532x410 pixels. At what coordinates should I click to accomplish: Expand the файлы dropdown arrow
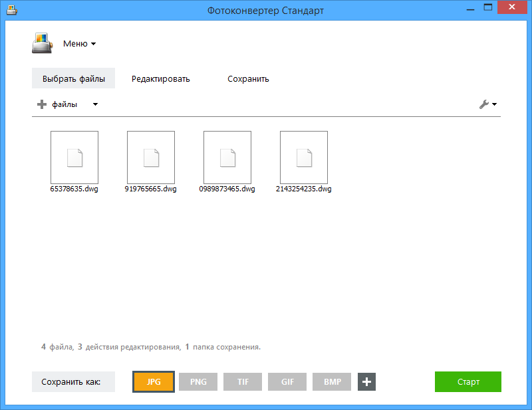[x=95, y=104]
